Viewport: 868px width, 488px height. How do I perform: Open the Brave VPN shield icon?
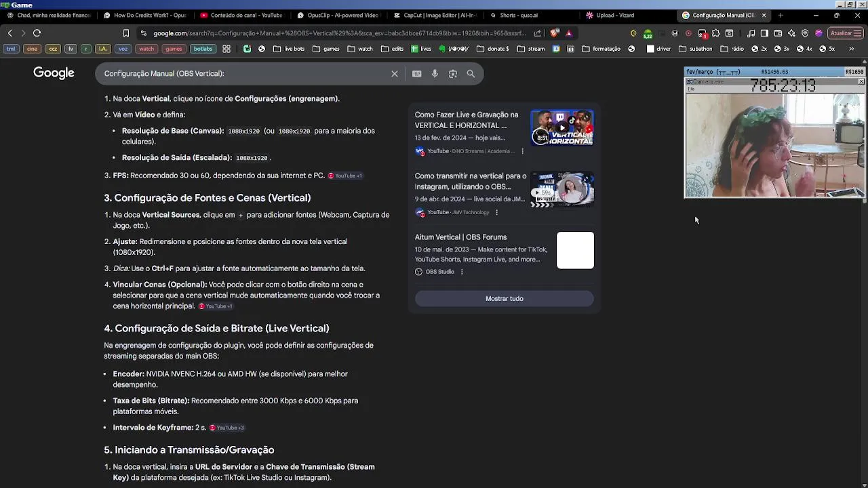tap(805, 33)
